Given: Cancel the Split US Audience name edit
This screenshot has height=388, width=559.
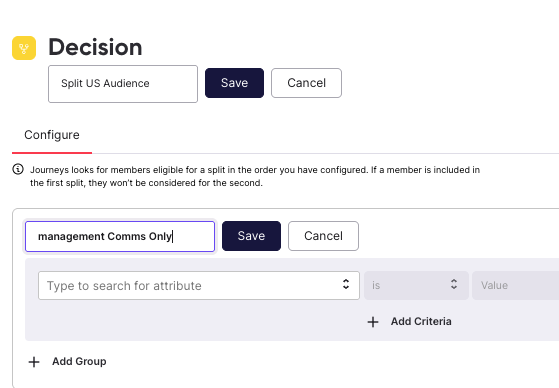Looking at the screenshot, I should click(x=306, y=83).
